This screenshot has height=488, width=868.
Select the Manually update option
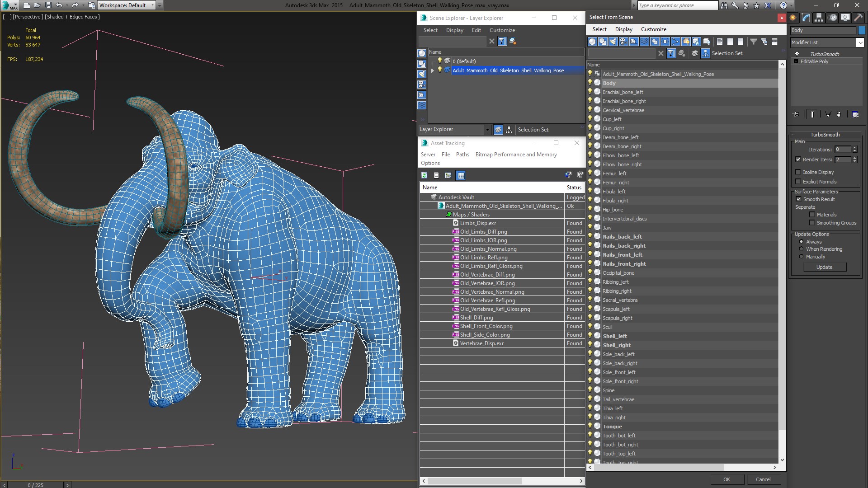point(801,257)
